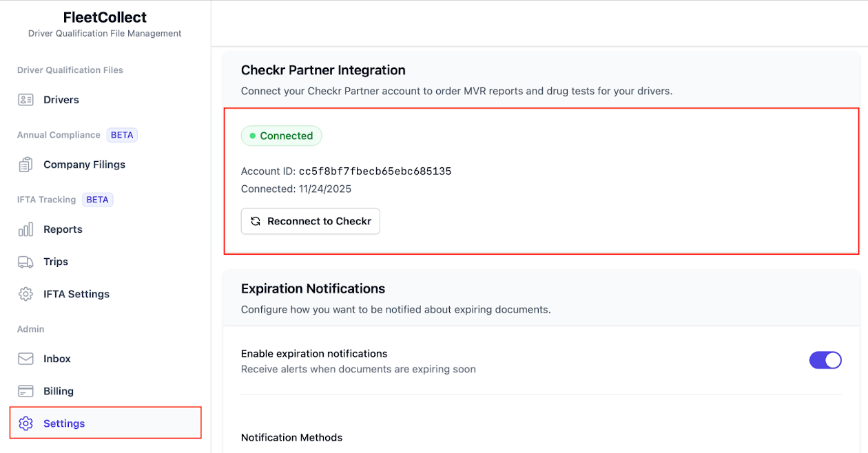The width and height of the screenshot is (868, 453).
Task: Click the Reports bar chart icon
Action: 25,229
